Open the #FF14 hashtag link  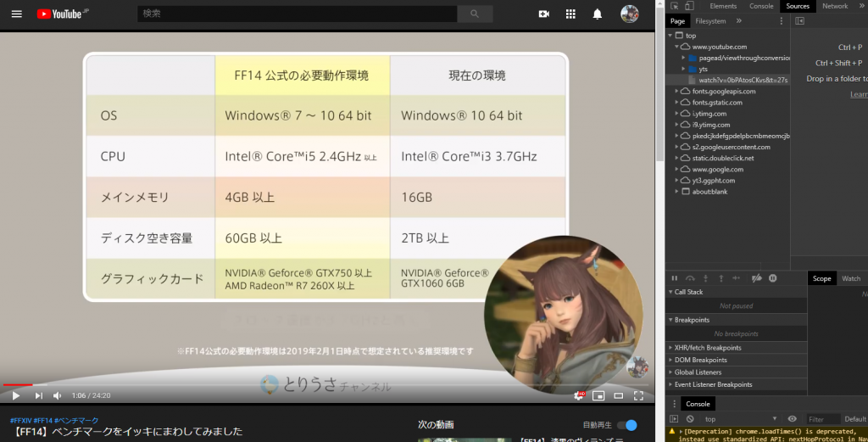42,421
